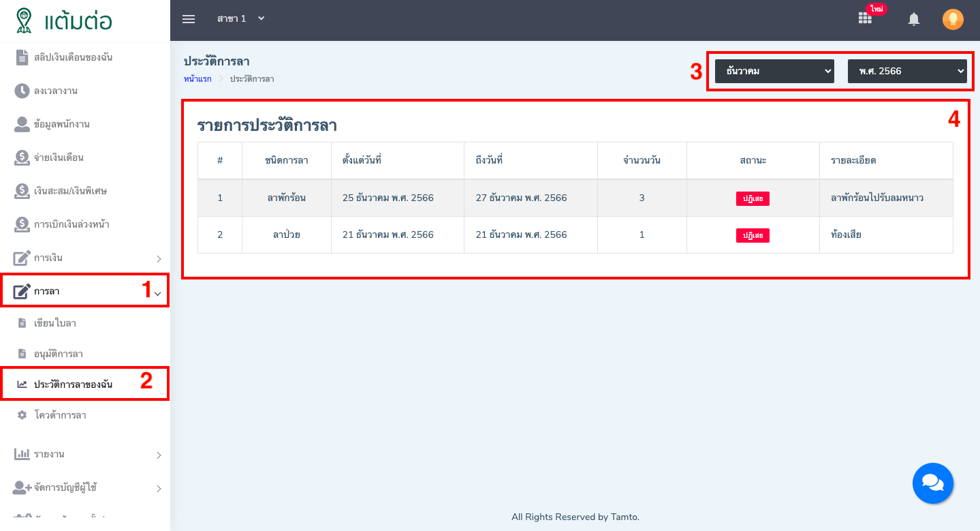Open the apps grid icon with ใหม่ badge
980x531 pixels.
tap(865, 19)
